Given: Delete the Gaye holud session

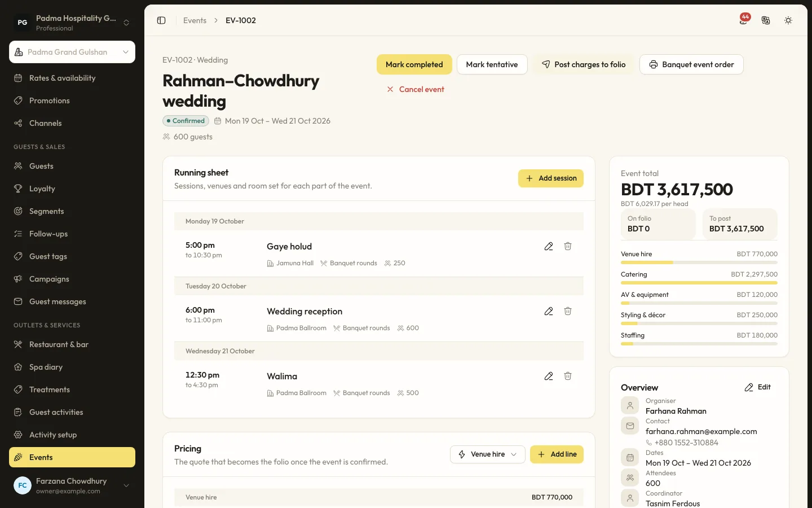Looking at the screenshot, I should [568, 246].
